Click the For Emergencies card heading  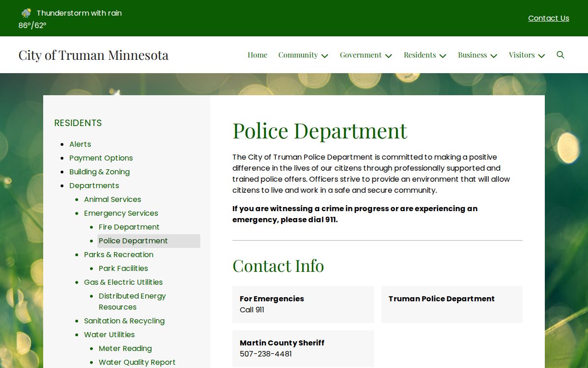[x=272, y=299]
